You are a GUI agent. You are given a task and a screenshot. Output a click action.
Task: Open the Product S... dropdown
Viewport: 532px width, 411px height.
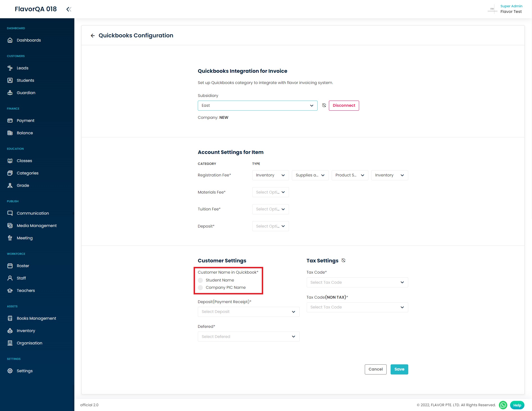350,175
